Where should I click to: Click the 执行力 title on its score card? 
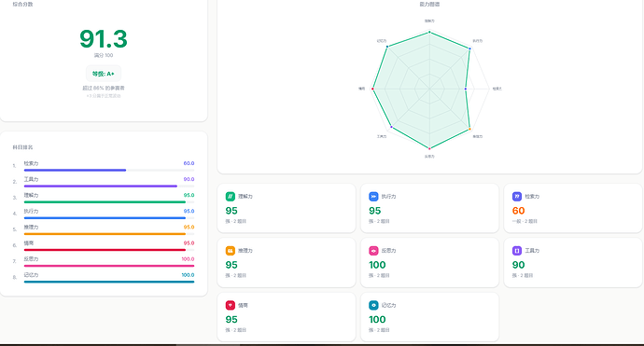388,197
